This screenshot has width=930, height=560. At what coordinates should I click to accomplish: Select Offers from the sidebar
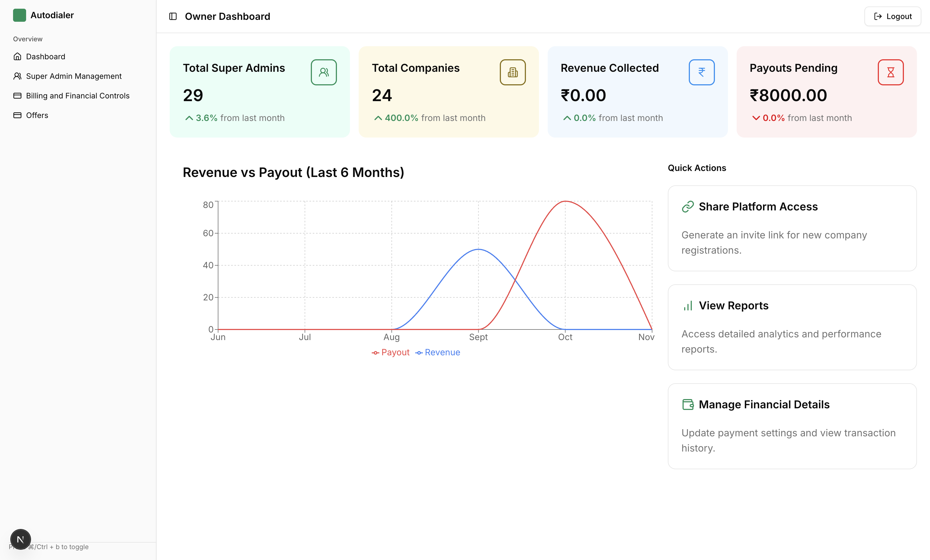[x=37, y=115]
